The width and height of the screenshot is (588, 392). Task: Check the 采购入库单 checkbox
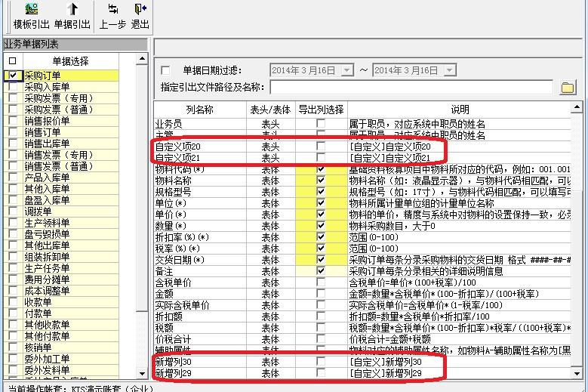click(13, 87)
